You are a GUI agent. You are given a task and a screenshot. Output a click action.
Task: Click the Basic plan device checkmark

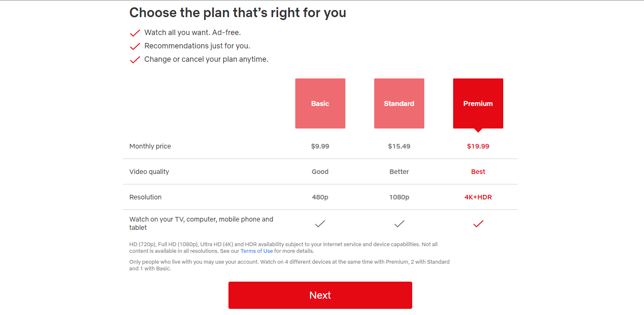(320, 224)
